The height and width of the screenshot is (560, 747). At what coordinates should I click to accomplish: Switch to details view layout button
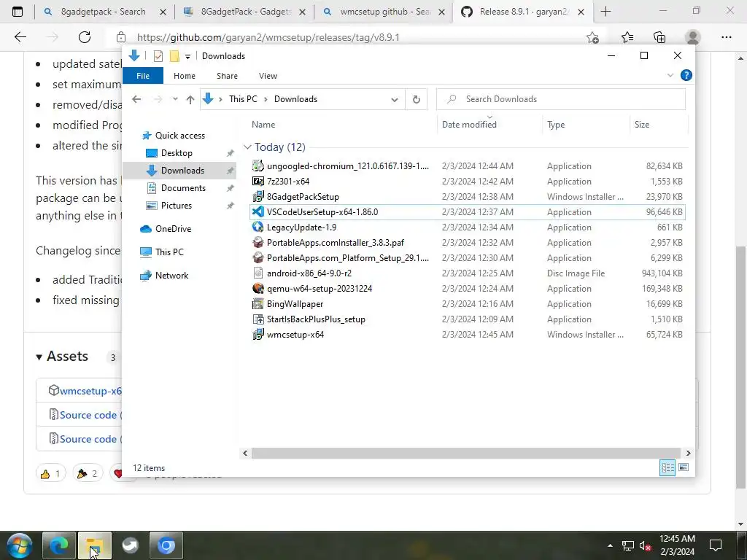[x=667, y=467]
